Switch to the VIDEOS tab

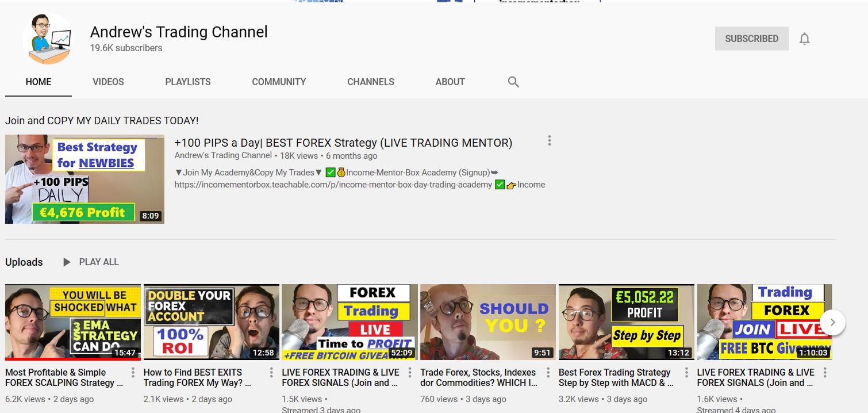pos(108,82)
